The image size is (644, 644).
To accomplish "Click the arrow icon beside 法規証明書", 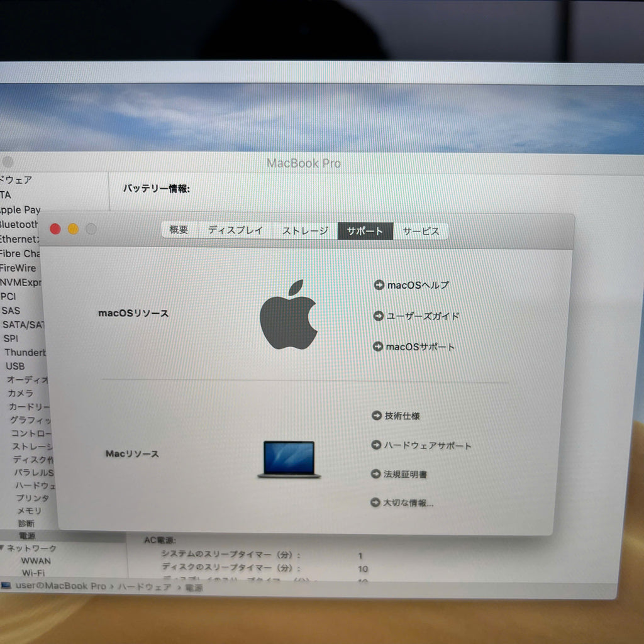I will [375, 474].
